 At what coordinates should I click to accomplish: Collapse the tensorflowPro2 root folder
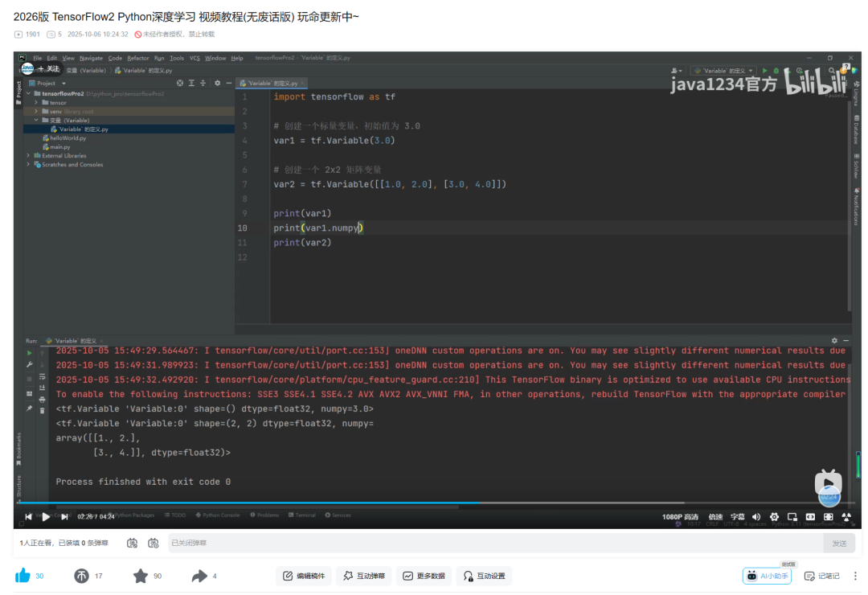(29, 93)
